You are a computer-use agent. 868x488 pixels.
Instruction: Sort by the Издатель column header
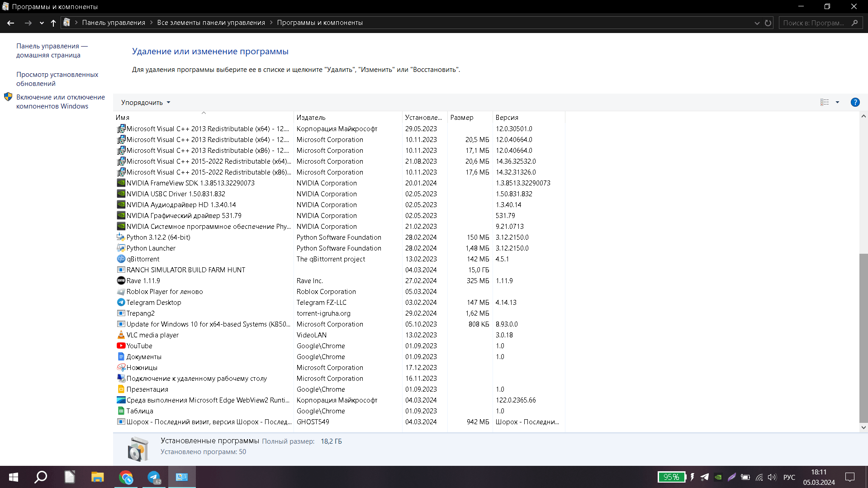point(348,118)
